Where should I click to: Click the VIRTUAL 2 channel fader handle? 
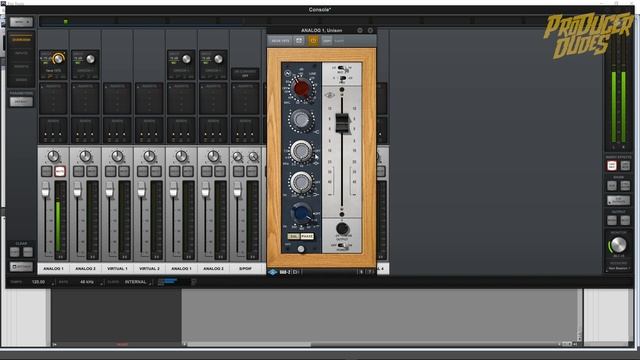[141, 190]
